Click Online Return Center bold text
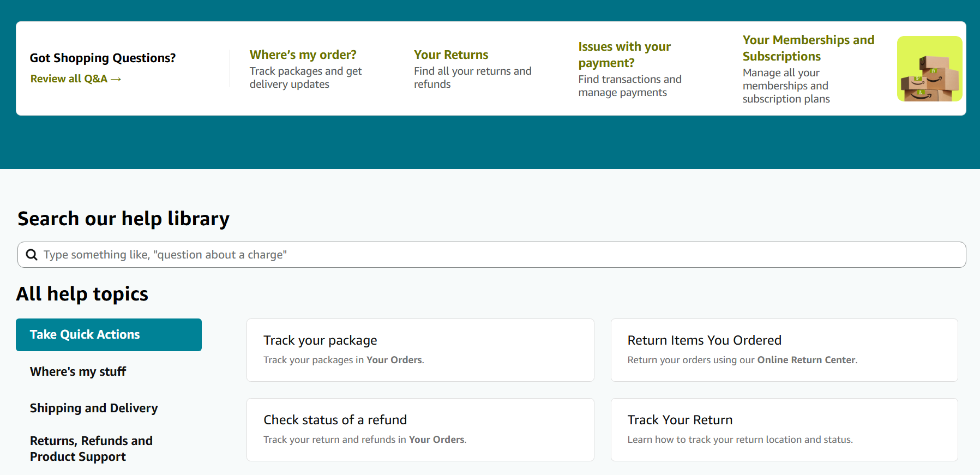Viewport: 980px width, 475px height. click(805, 360)
